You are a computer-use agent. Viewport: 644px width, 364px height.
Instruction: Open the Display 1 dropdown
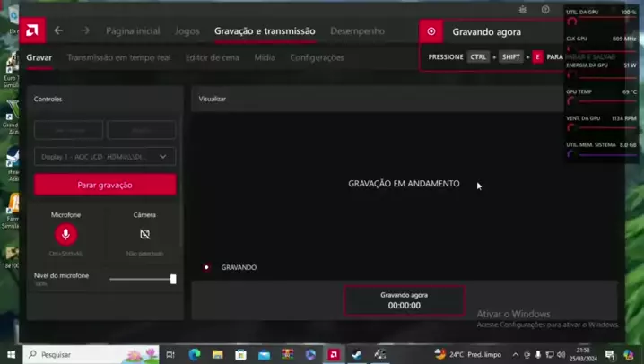click(x=105, y=157)
